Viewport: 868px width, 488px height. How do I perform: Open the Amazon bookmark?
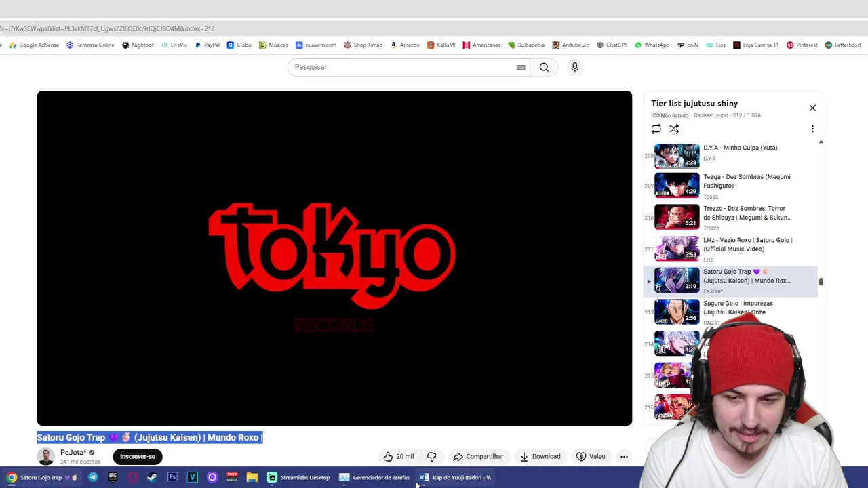point(404,45)
